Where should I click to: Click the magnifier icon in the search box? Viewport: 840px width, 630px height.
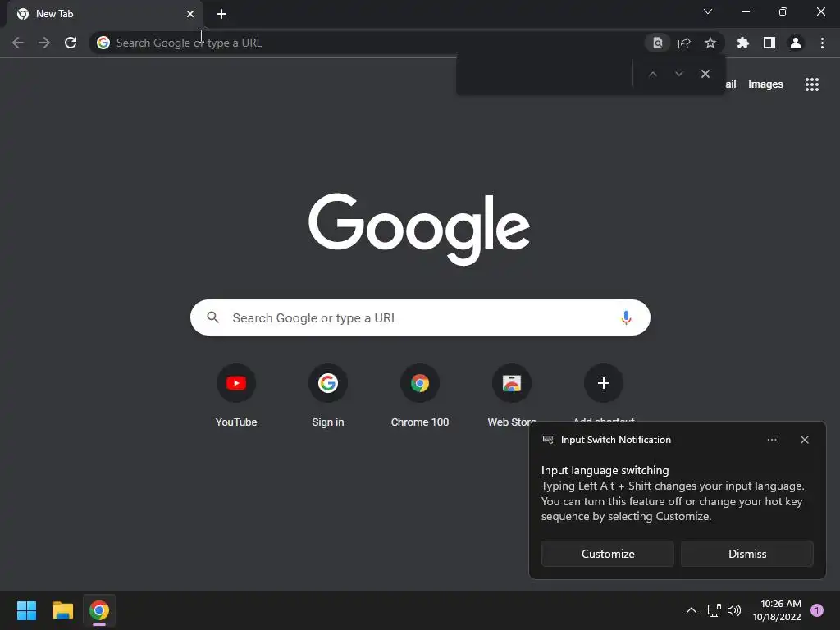pyautogui.click(x=213, y=317)
